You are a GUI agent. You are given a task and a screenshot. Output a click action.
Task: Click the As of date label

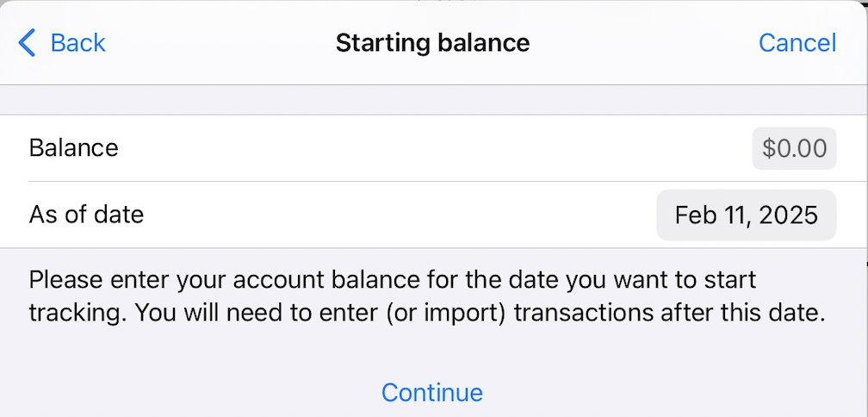tap(86, 215)
